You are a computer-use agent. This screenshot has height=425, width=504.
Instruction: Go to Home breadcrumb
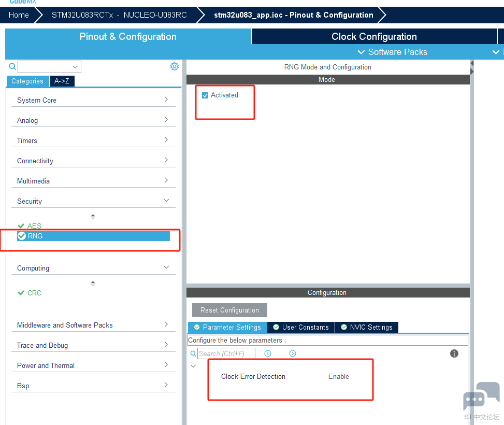coord(19,15)
